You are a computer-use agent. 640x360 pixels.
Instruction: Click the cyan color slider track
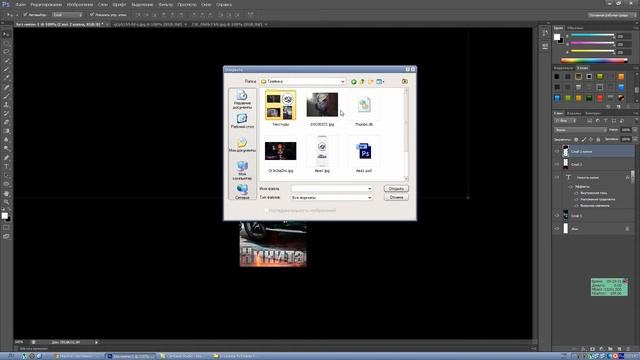pyautogui.click(x=592, y=36)
